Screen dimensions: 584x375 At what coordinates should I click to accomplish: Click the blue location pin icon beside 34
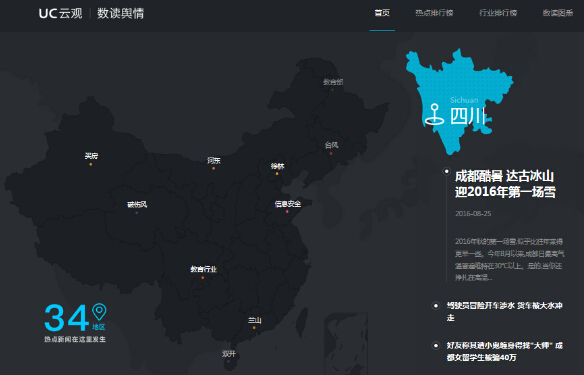point(99,312)
